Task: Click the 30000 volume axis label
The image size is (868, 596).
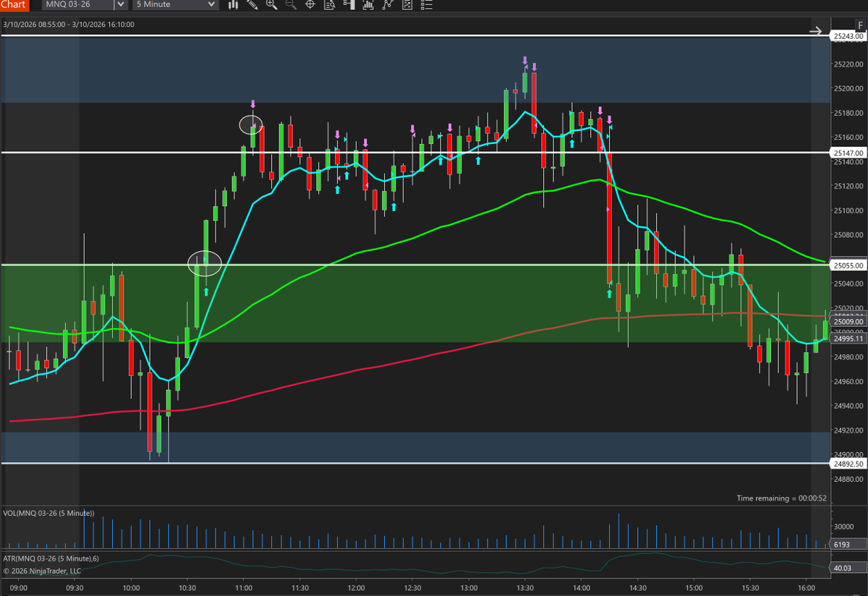Action: [845, 527]
